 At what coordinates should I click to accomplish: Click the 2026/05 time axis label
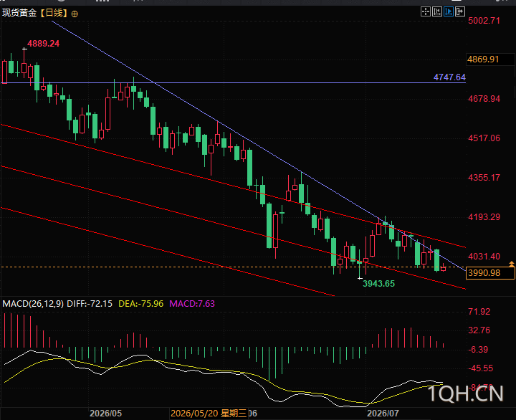click(105, 414)
